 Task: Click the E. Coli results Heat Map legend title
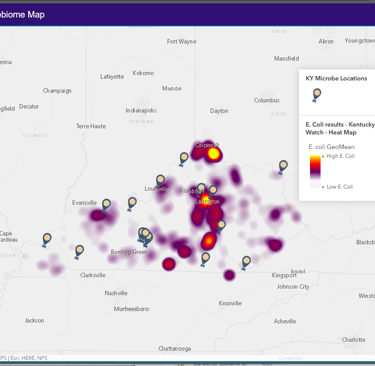[340, 128]
